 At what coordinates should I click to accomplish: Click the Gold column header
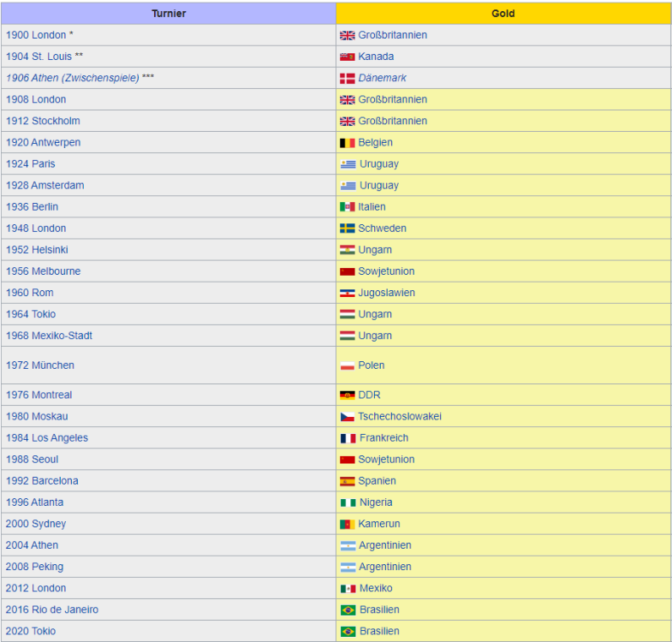pos(503,14)
